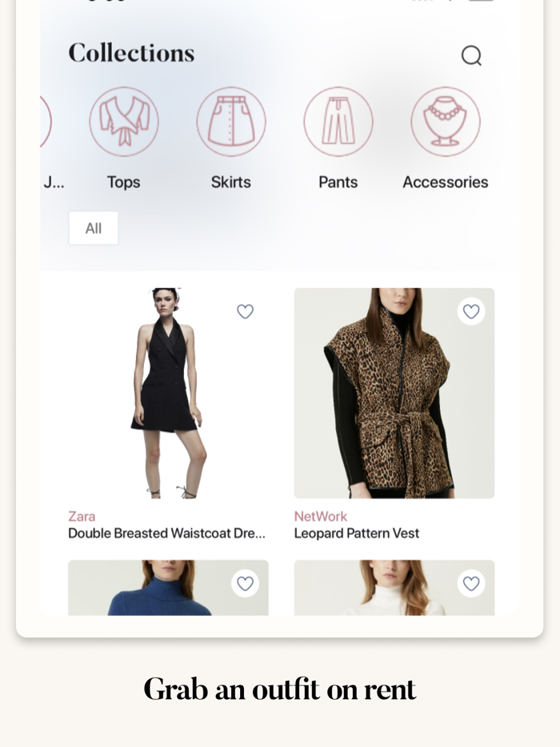Select the Skirts category icon
This screenshot has width=560, height=747.
tap(231, 122)
